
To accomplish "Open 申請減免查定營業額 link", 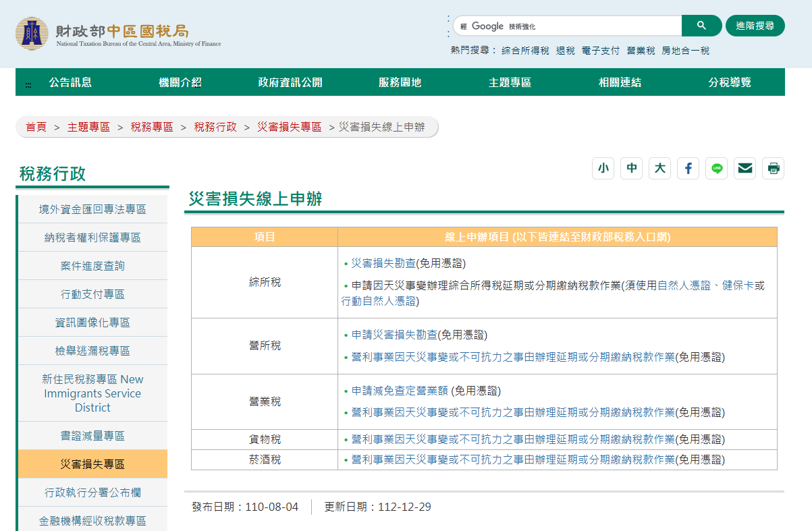I will tap(400, 391).
